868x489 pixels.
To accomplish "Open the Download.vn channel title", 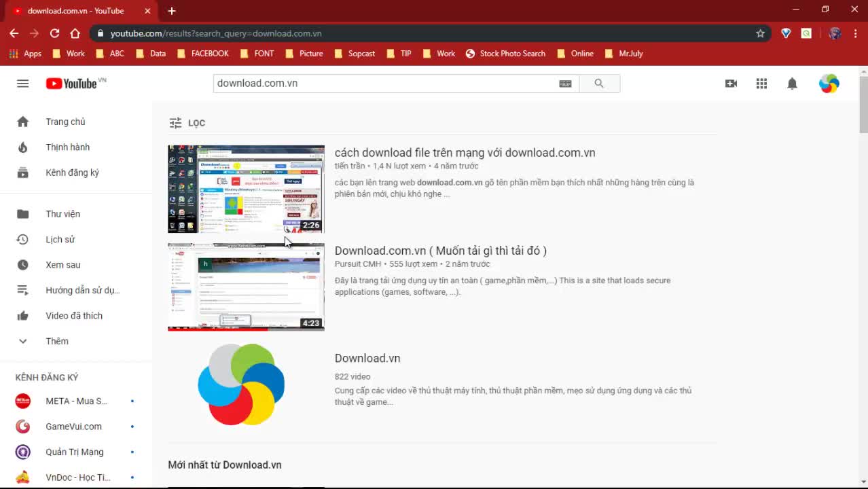I will pos(367,359).
